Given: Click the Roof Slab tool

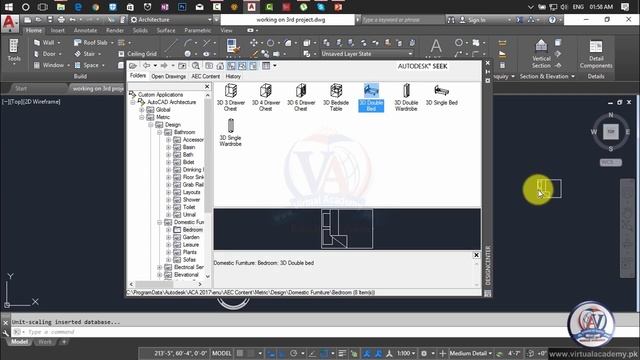Looking at the screenshot, I should (x=93, y=42).
